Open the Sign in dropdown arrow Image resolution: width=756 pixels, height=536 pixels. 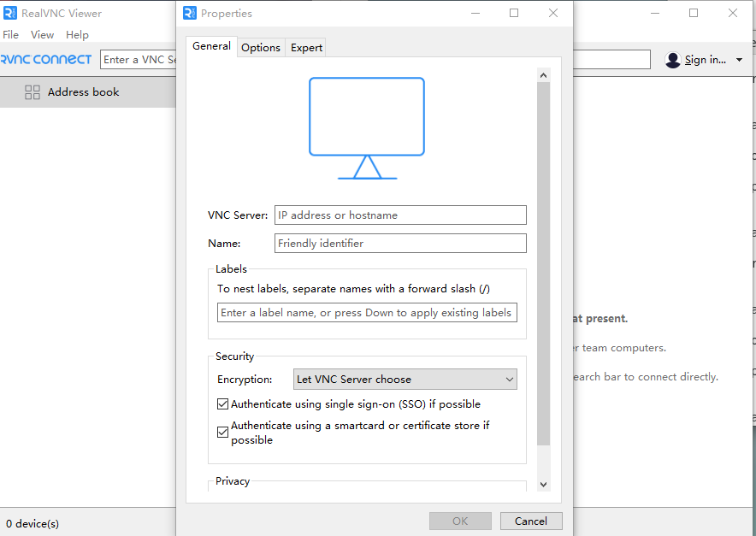pos(739,60)
